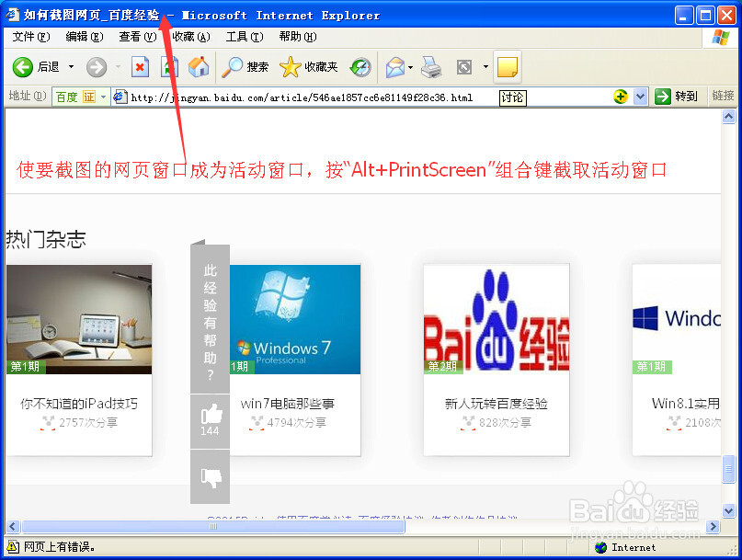The image size is (742, 560).
Task: Click the green Back arrow button
Action: [x=22, y=67]
